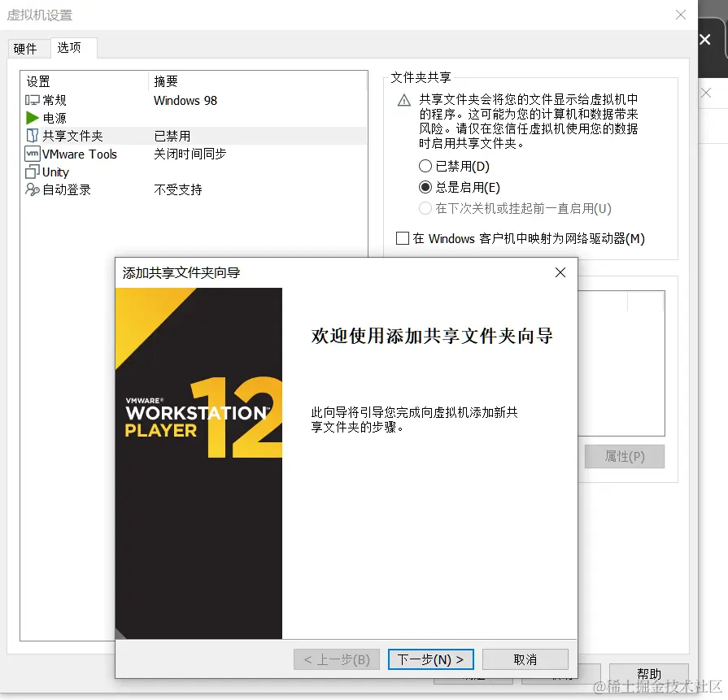Click the 摘要 column header

(258, 81)
